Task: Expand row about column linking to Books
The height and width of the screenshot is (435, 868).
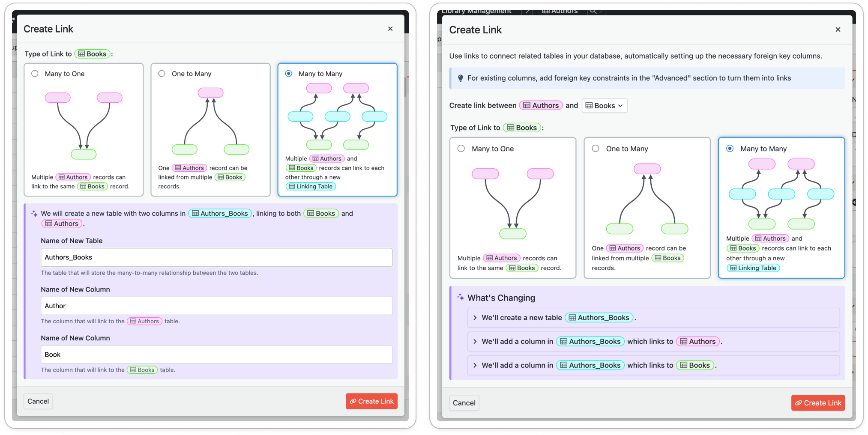Action: (653, 365)
